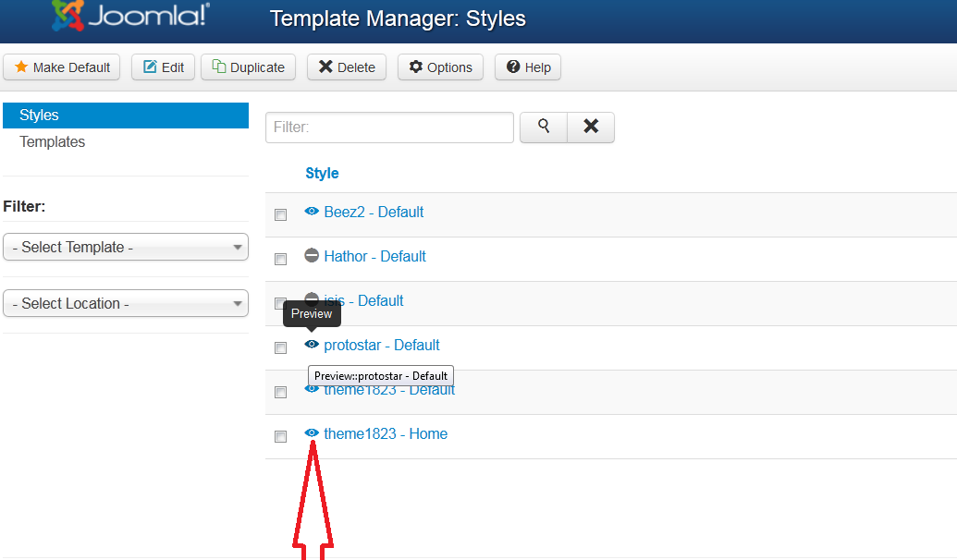Click the Make Default toolbar button
The height and width of the screenshot is (560, 957).
[x=62, y=67]
